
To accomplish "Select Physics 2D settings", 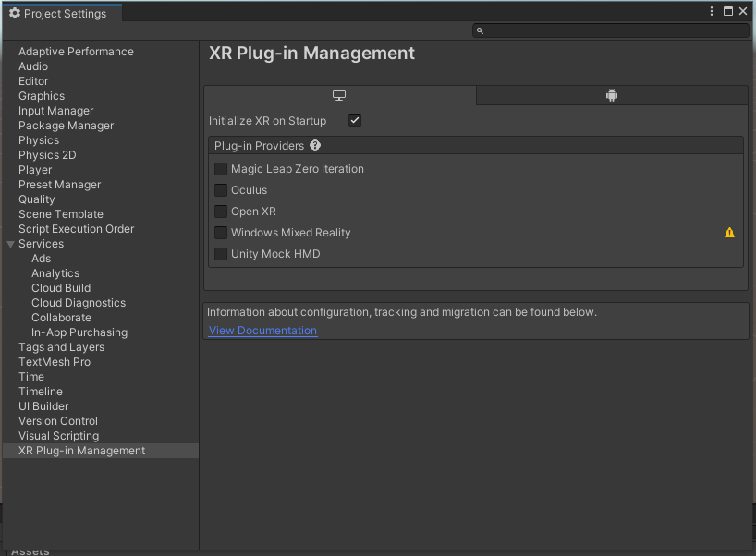I will 47,155.
